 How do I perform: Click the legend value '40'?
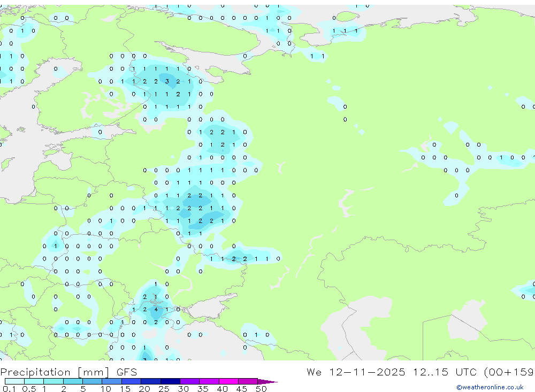click(x=222, y=389)
